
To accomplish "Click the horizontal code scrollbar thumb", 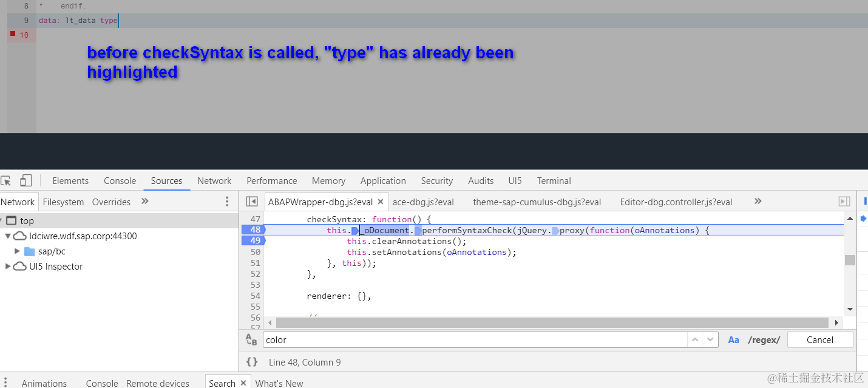I will pyautogui.click(x=552, y=323).
